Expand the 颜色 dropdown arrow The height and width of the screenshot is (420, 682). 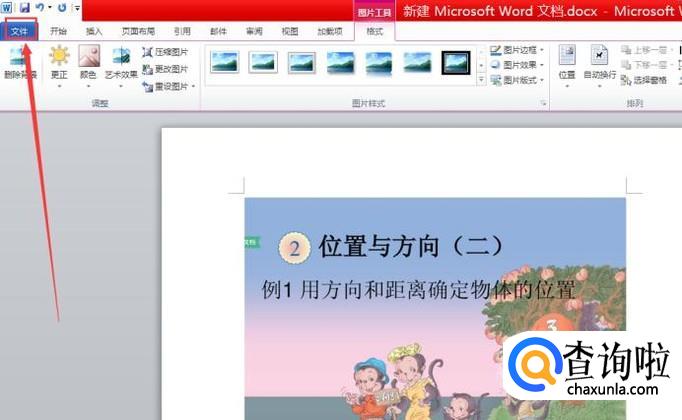click(x=88, y=86)
